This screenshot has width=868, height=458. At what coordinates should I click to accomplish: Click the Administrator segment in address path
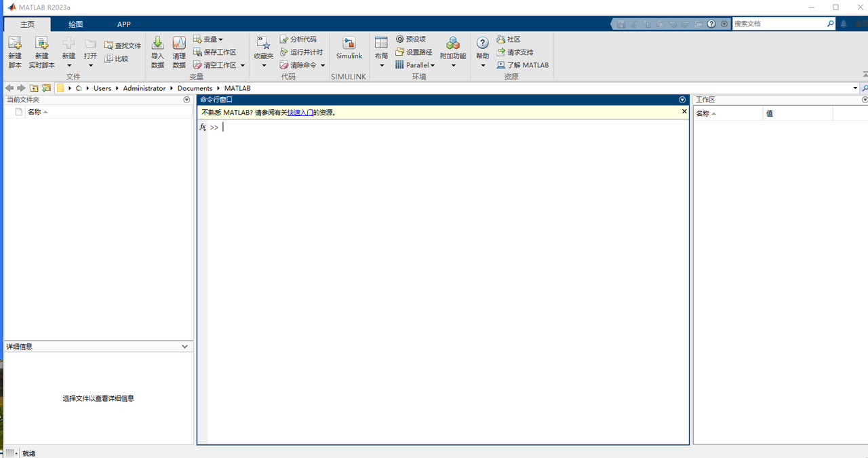144,88
